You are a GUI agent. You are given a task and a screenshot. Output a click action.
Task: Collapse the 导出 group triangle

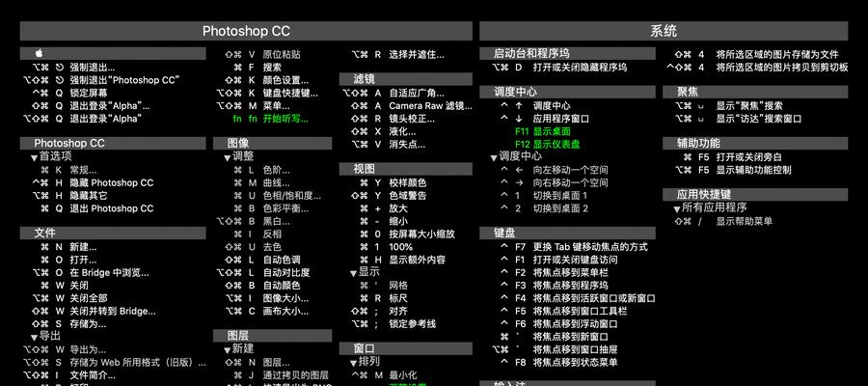pyautogui.click(x=35, y=337)
